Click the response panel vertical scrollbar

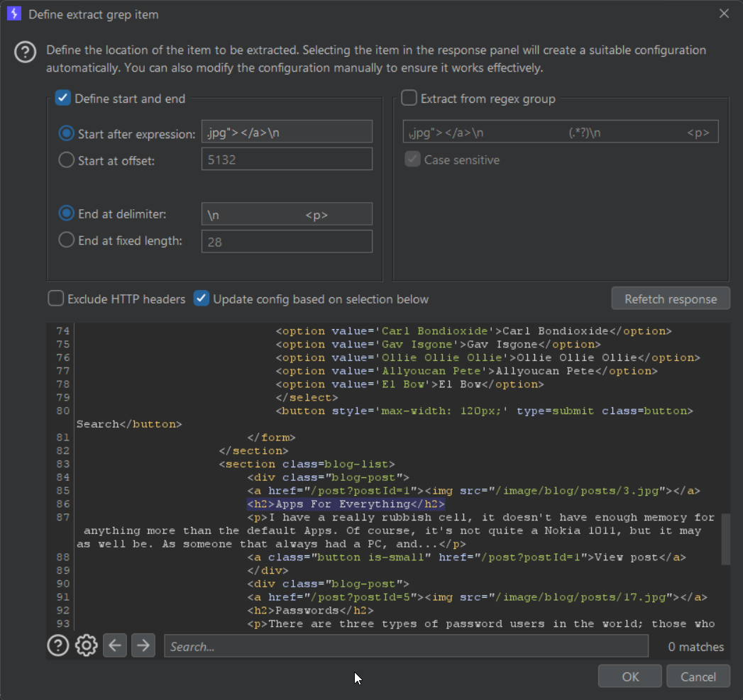725,539
